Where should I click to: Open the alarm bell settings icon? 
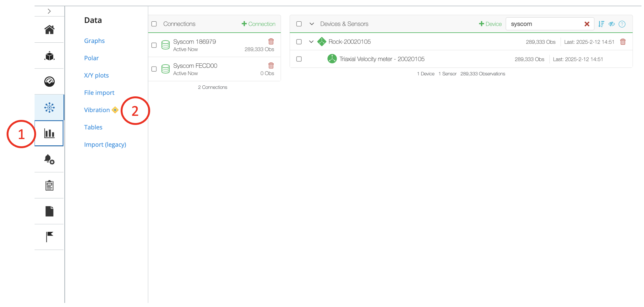49,159
